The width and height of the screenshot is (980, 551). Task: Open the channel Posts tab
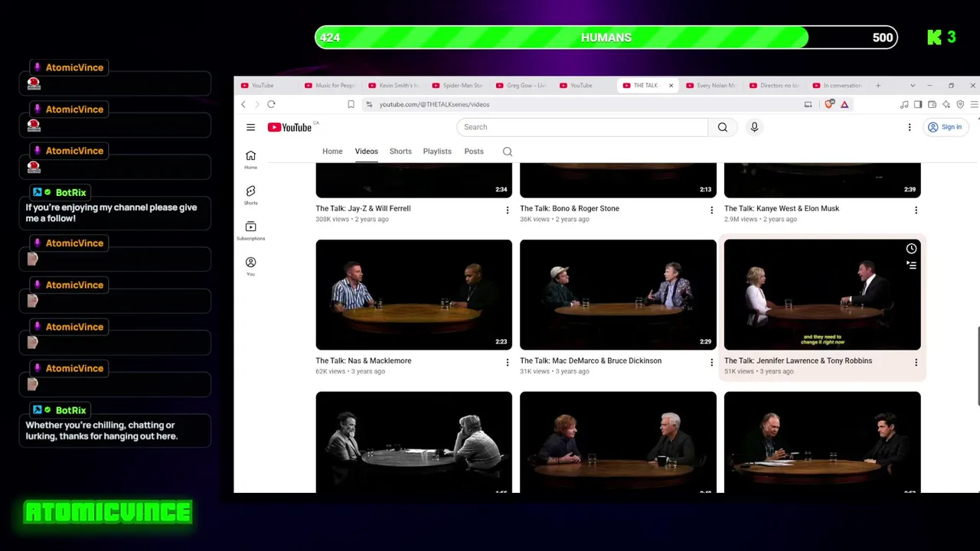[x=474, y=152]
